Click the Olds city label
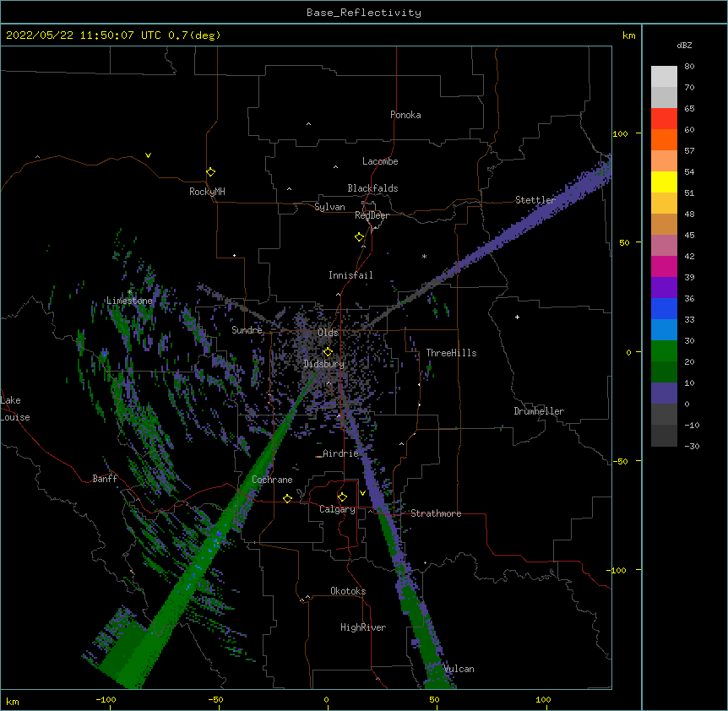 point(328,333)
